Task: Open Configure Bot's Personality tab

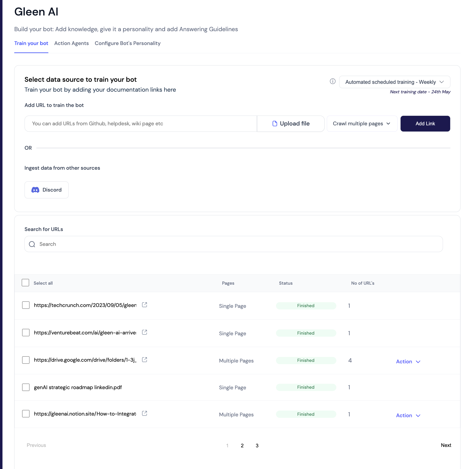Action: pos(128,43)
